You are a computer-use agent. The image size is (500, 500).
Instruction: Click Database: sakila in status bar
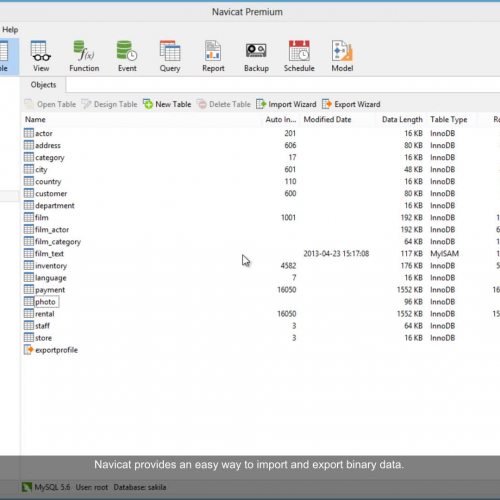140,487
